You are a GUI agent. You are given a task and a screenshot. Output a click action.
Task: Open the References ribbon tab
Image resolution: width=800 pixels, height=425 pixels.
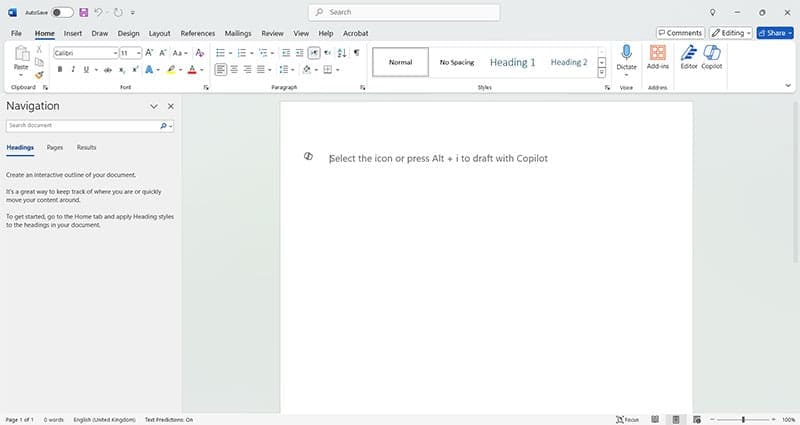point(197,33)
